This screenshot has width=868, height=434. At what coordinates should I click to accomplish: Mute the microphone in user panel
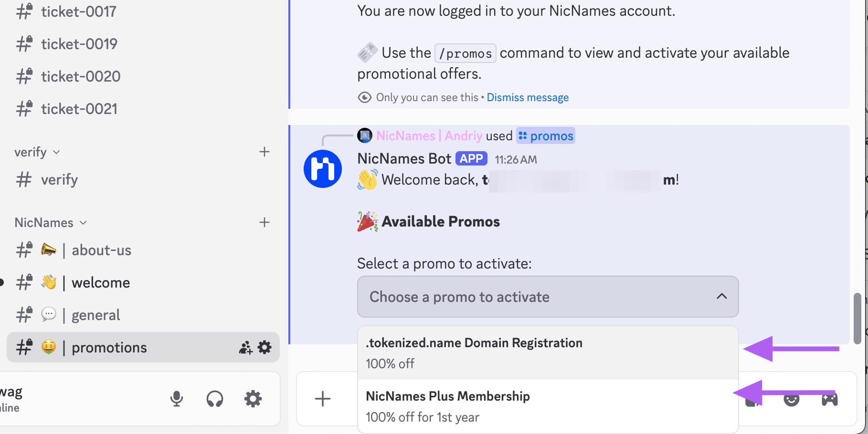[177, 399]
